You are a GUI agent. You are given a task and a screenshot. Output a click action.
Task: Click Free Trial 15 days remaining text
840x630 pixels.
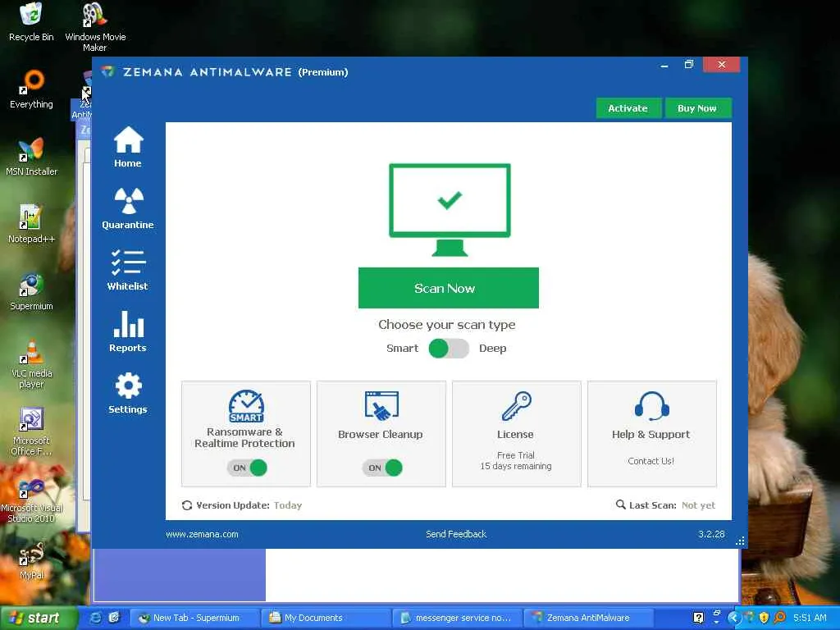(516, 461)
